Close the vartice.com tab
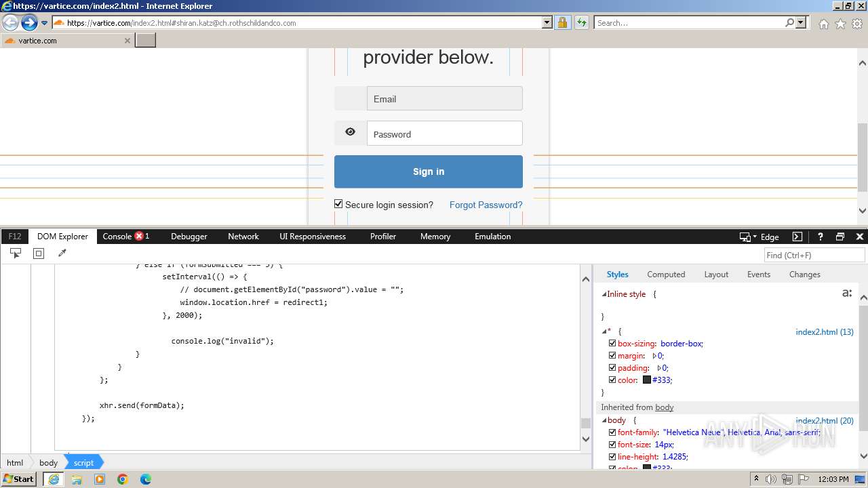This screenshot has width=868, height=488. (x=127, y=41)
